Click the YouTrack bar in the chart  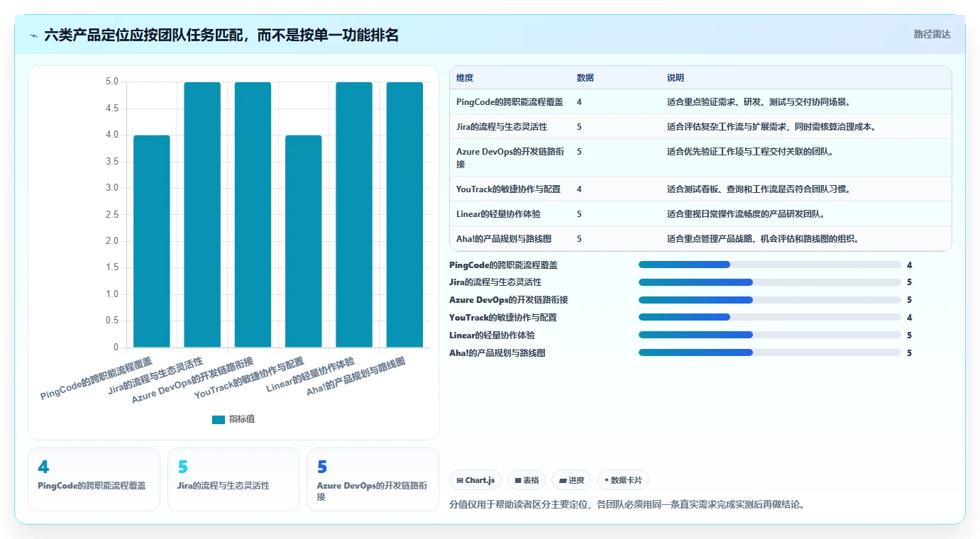[x=304, y=241]
